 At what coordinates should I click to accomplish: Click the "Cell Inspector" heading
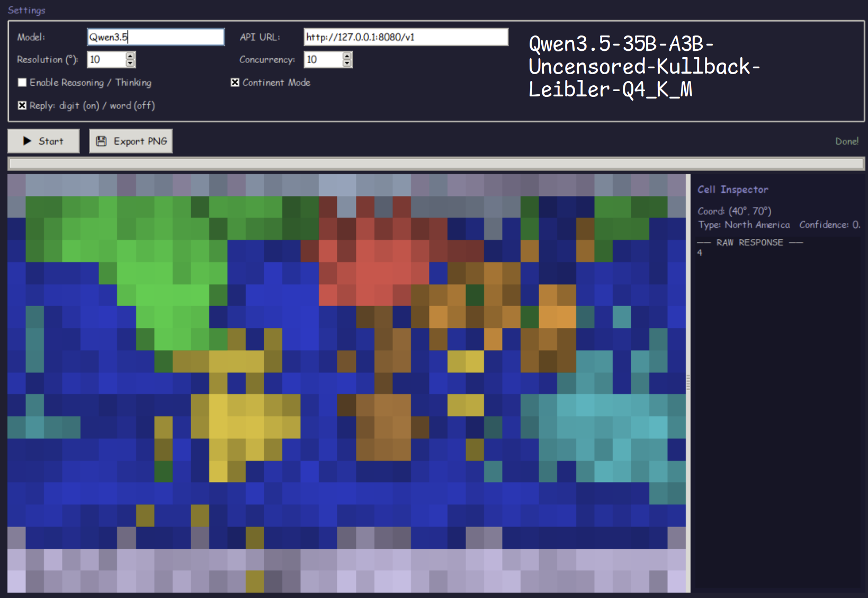(x=732, y=190)
